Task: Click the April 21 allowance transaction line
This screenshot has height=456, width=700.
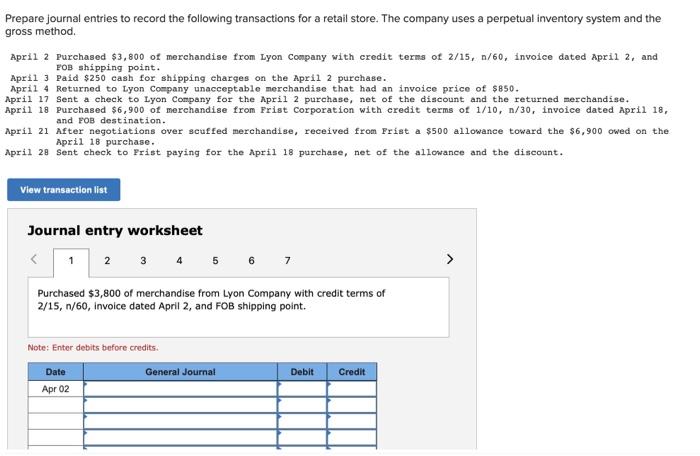Action: coord(337,136)
